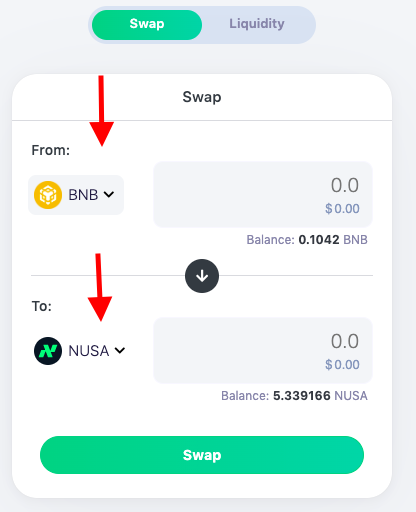Screen dimensions: 416x512
Task: Click the To: label
Action: pos(42,306)
